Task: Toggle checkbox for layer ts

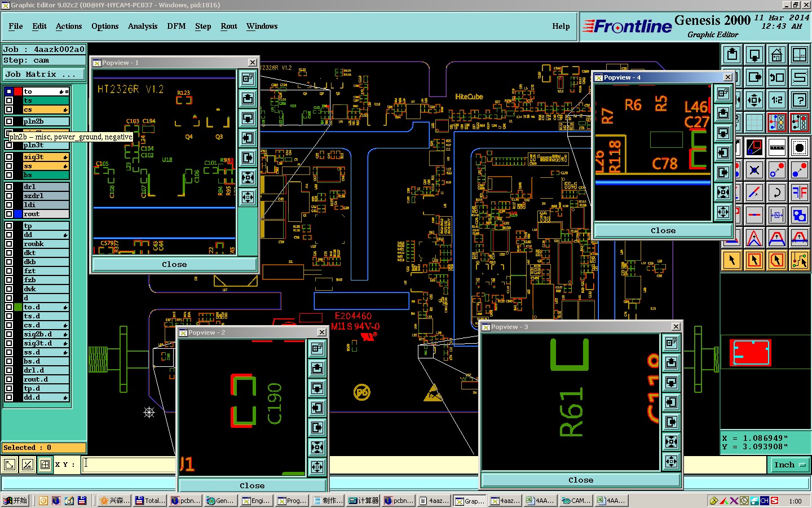Action: (9, 100)
